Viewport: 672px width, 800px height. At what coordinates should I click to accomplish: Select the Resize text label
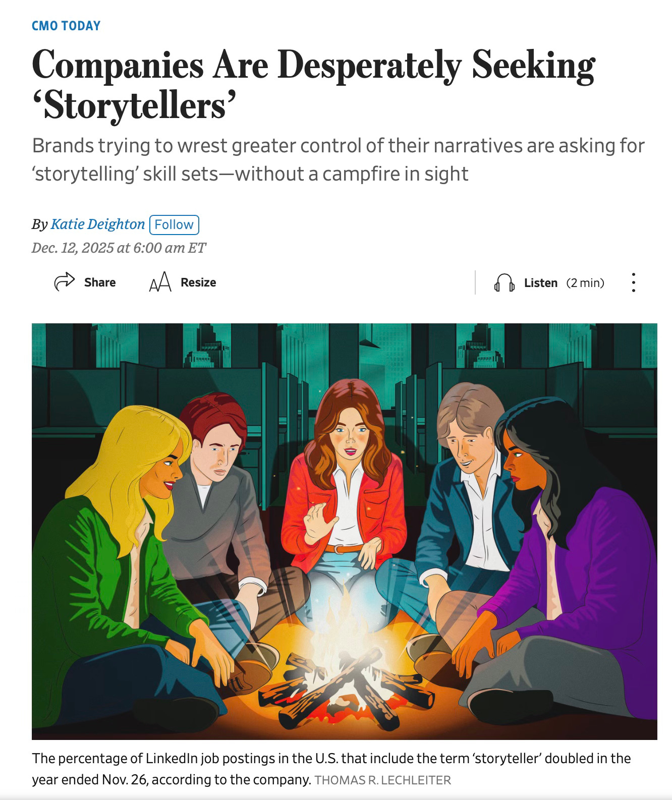(198, 282)
